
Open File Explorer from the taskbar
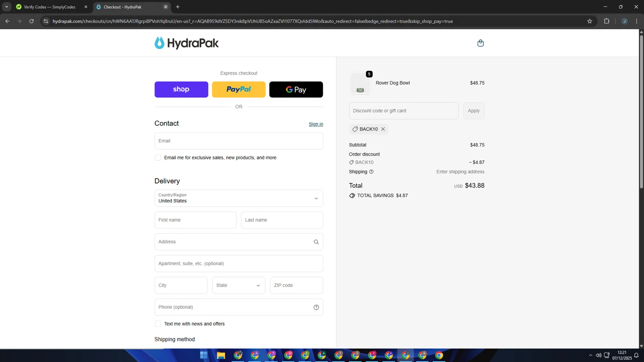[x=221, y=355]
